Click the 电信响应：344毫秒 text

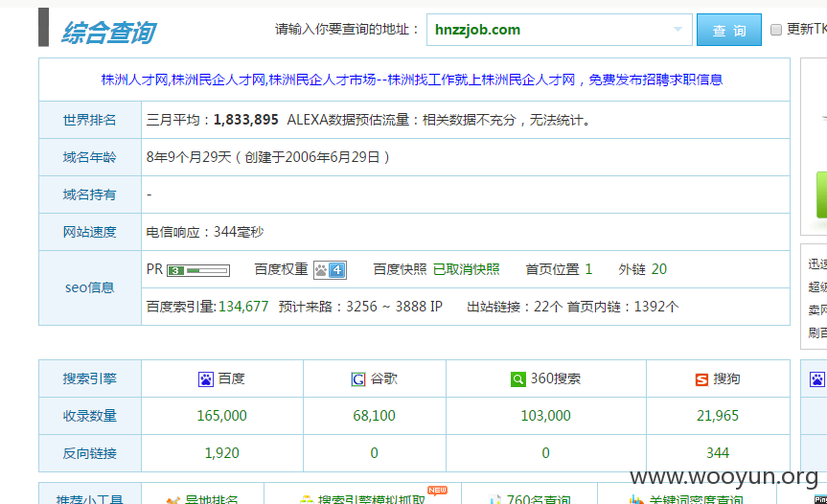(205, 232)
